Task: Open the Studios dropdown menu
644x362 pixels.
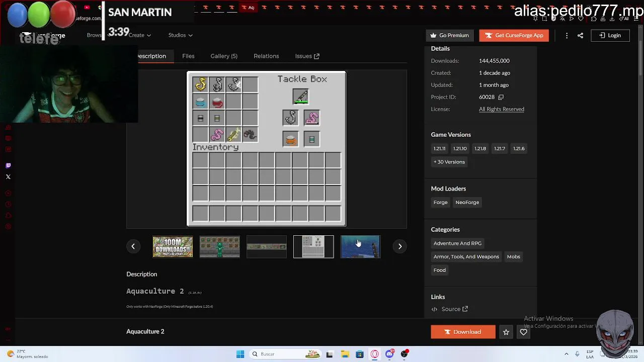Action: click(181, 35)
